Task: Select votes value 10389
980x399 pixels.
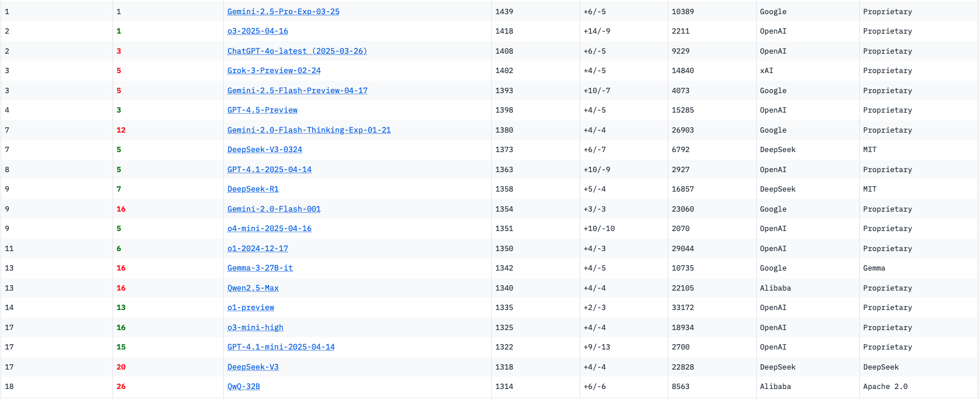Action: pos(683,12)
